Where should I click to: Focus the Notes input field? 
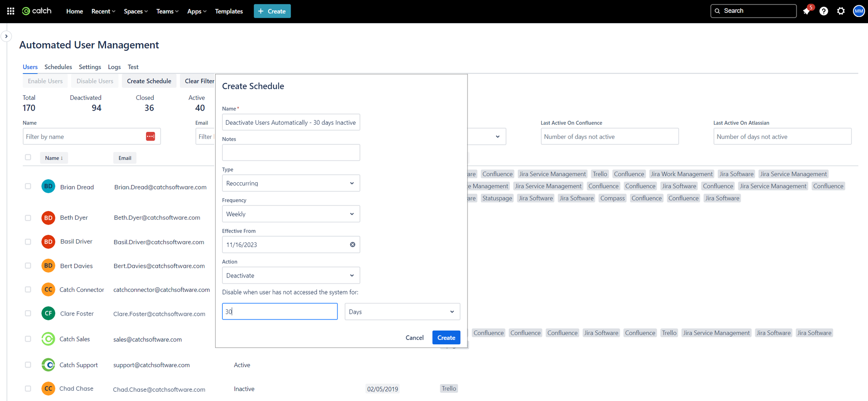coord(291,152)
